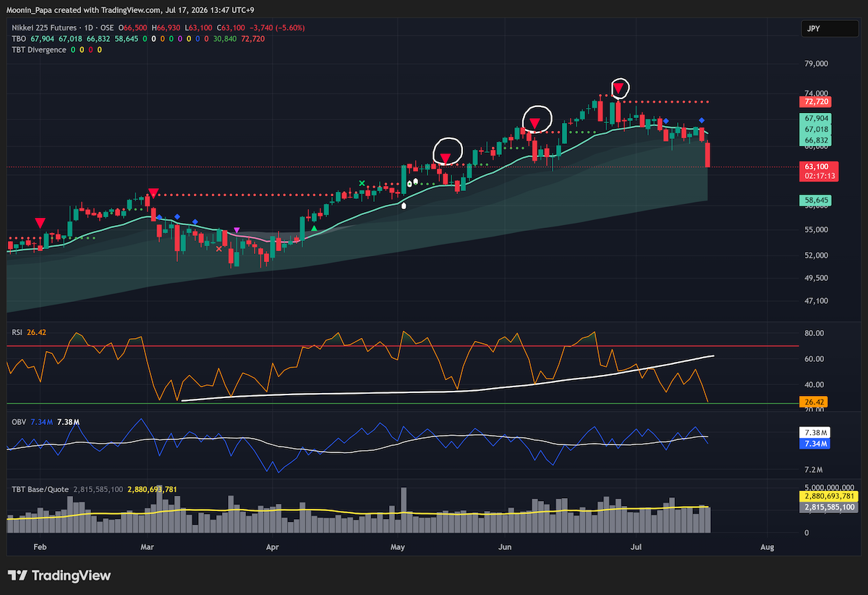Click the red sell triangle above March candles

(x=153, y=193)
